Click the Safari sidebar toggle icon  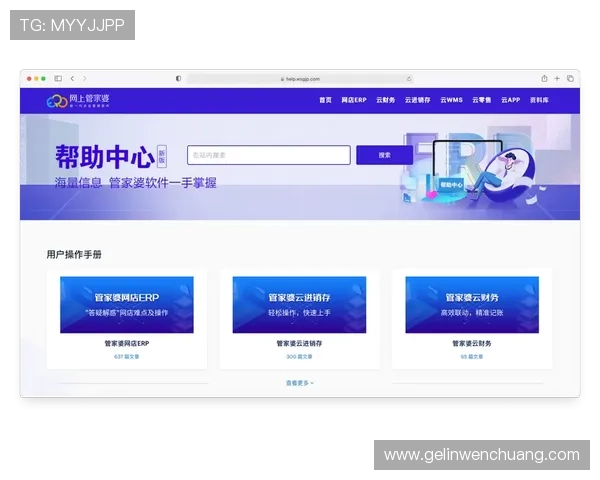point(58,78)
